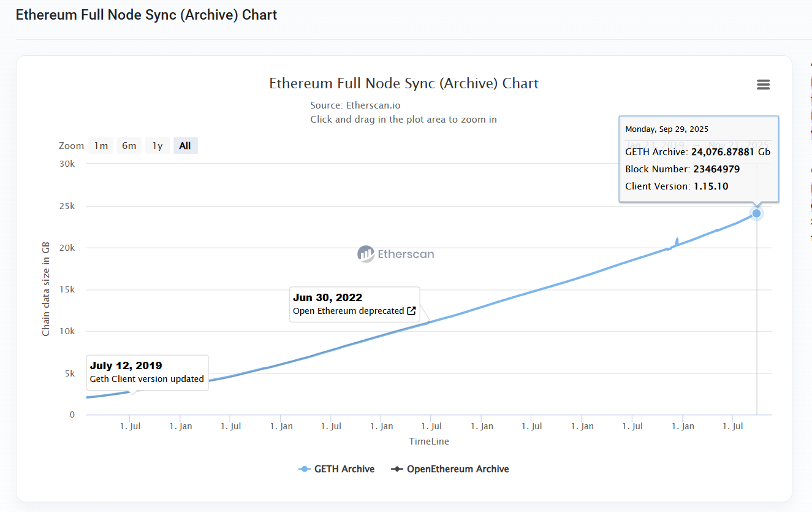Click the chart title inside the plot

pyautogui.click(x=404, y=83)
